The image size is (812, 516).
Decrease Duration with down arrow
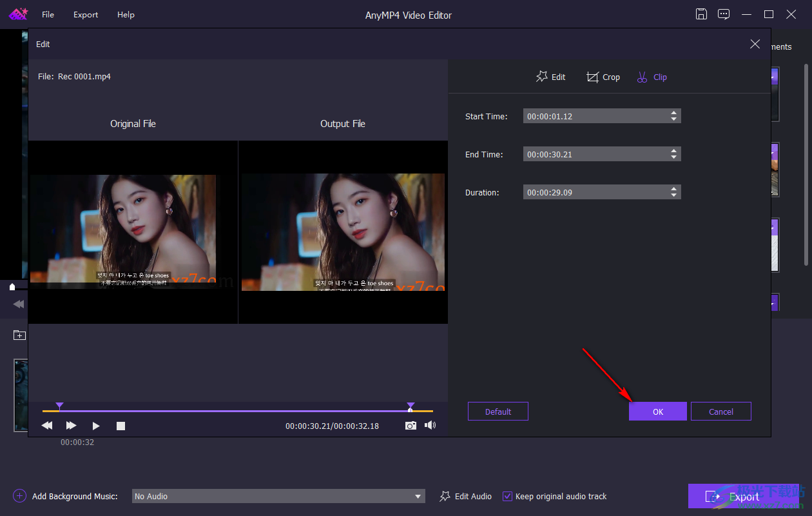pyautogui.click(x=674, y=195)
